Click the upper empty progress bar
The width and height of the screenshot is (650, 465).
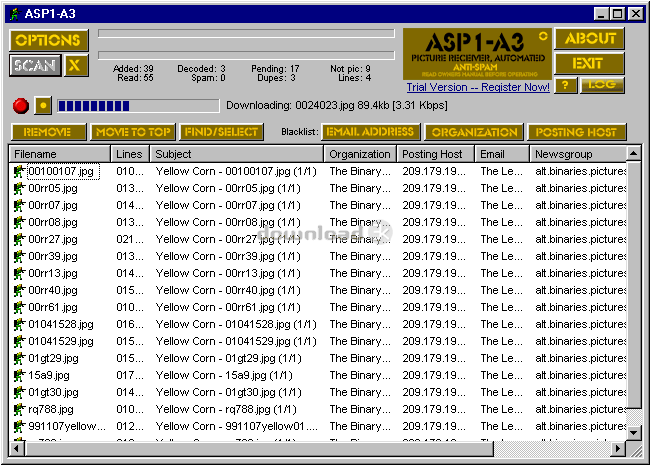[246, 34]
